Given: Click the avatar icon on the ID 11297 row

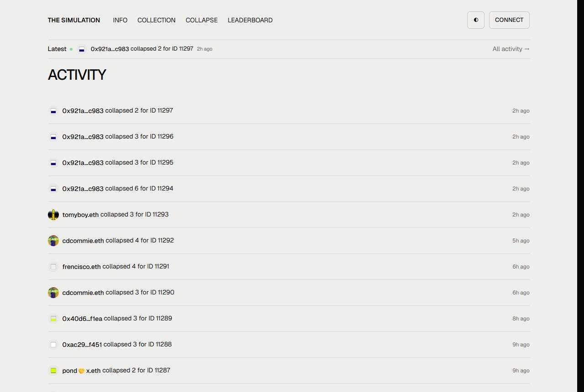Looking at the screenshot, I should click(x=53, y=111).
